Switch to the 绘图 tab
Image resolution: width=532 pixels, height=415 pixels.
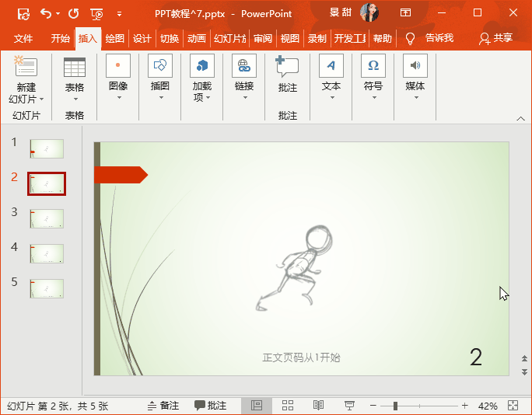[115, 39]
